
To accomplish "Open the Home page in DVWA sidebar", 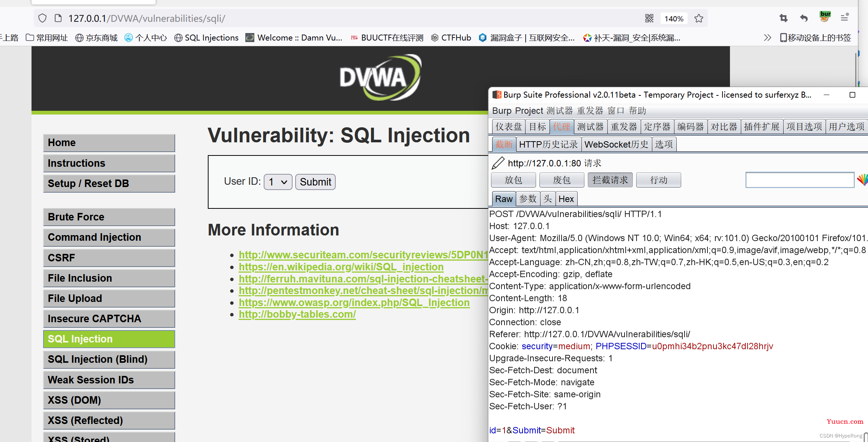I will [109, 143].
